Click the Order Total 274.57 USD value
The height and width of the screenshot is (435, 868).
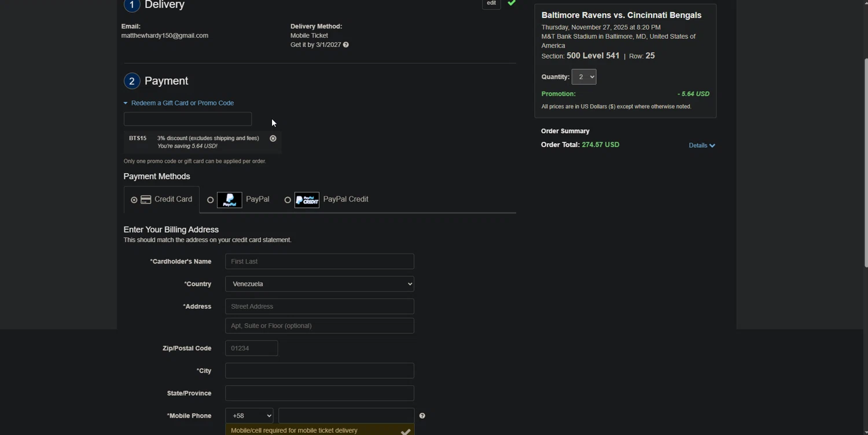tap(601, 145)
